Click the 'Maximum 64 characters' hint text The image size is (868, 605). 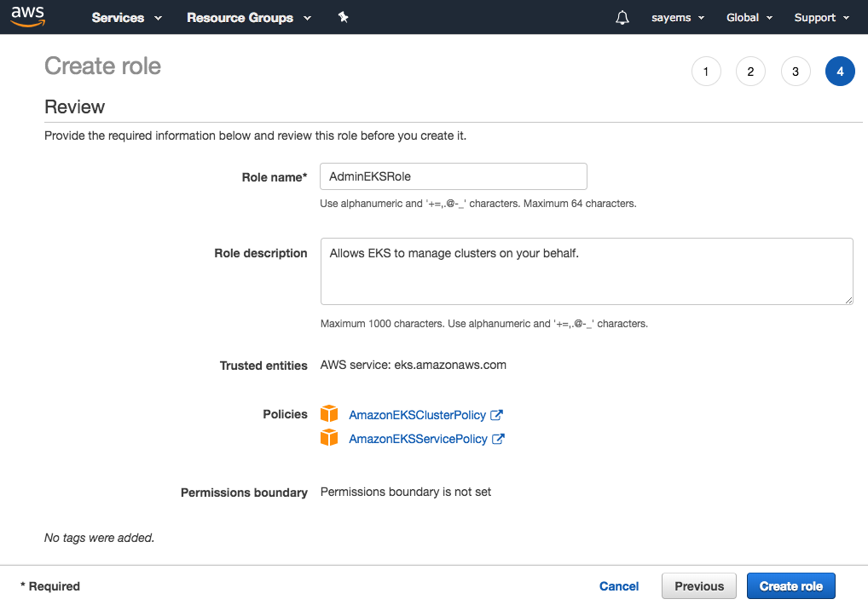(580, 204)
